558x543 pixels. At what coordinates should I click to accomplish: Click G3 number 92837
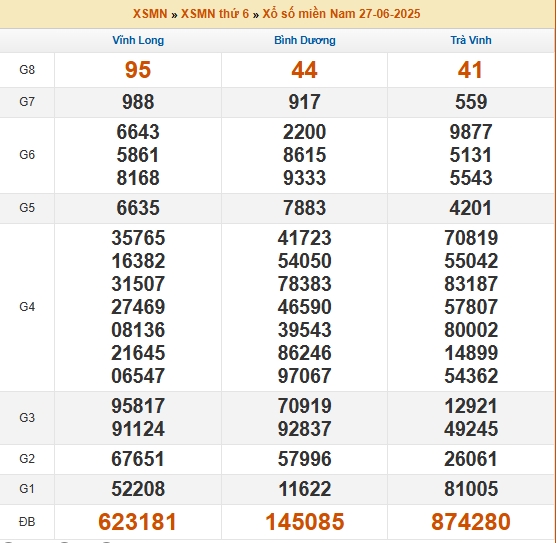(304, 429)
